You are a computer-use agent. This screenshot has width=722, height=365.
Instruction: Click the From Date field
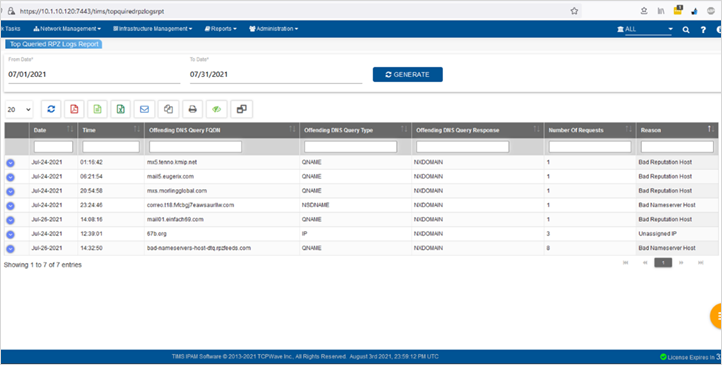(x=94, y=75)
